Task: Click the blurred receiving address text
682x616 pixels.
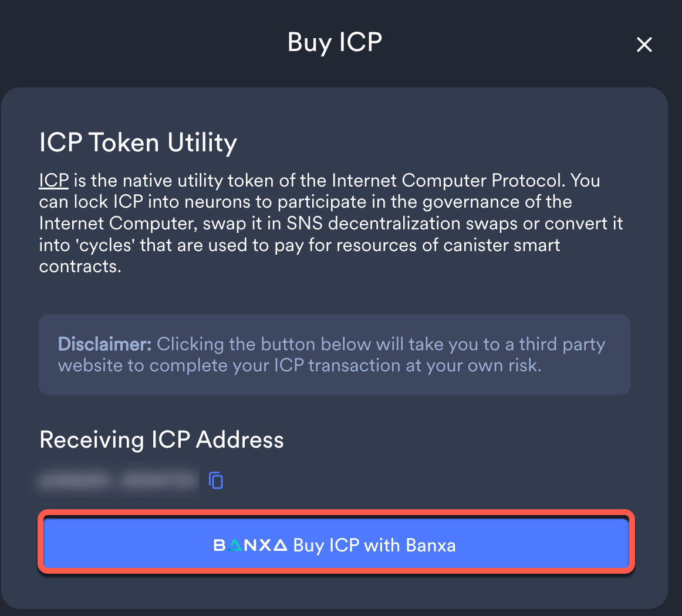Action: [x=117, y=480]
